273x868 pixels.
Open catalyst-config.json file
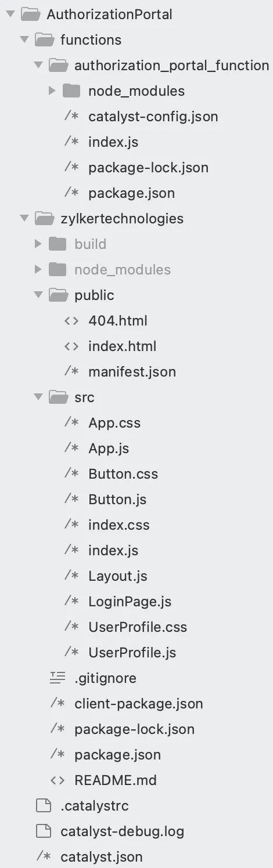[x=153, y=117]
